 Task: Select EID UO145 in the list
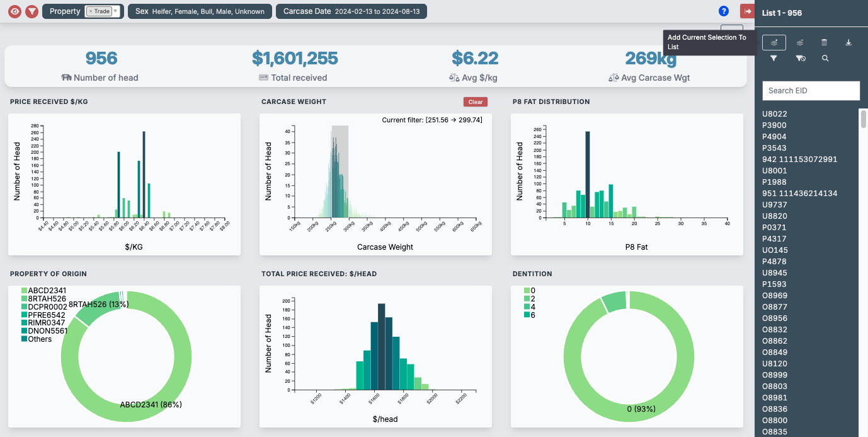tap(775, 250)
